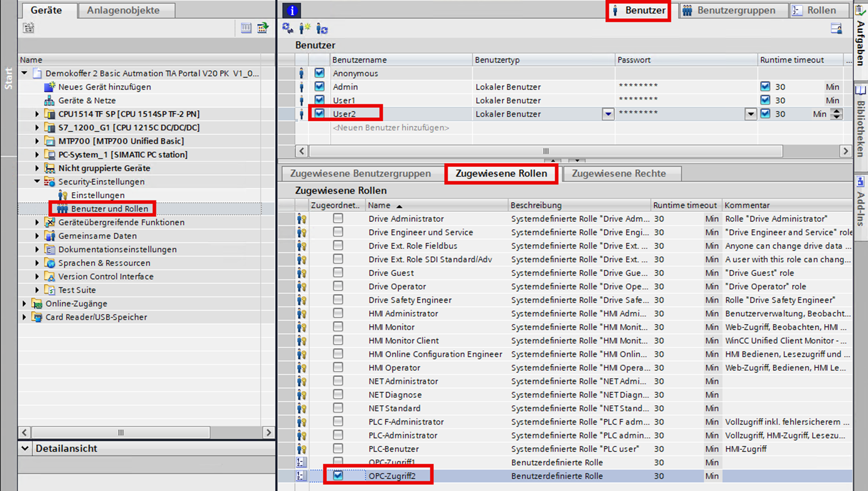This screenshot has height=491, width=868.
Task: Click the Sprachen & Ressourcen globe icon
Action: pyautogui.click(x=49, y=263)
